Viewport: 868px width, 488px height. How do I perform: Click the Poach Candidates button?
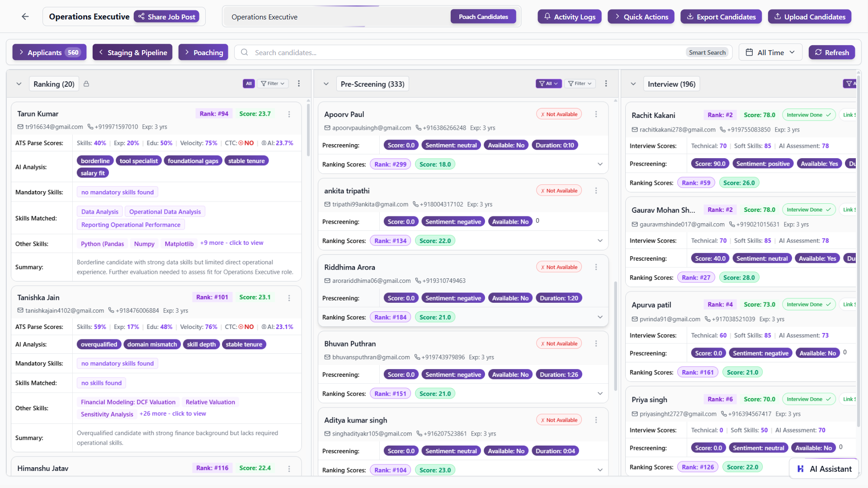483,16
